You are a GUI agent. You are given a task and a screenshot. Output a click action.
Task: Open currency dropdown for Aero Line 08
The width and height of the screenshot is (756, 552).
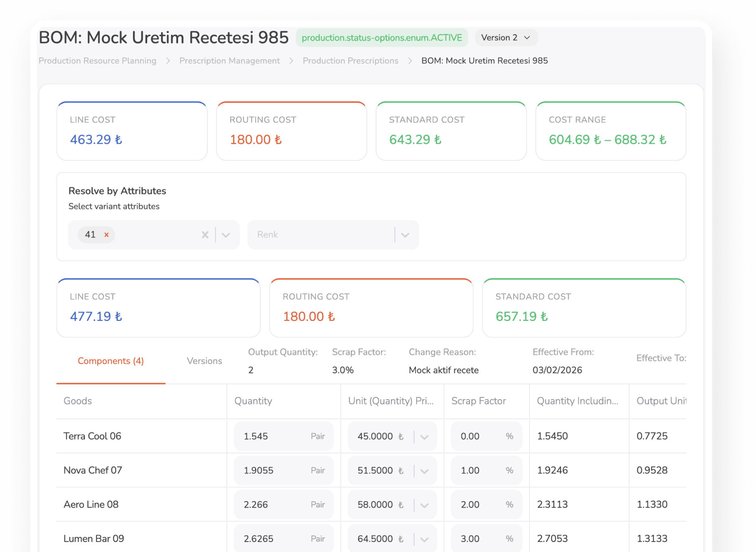pyautogui.click(x=425, y=505)
